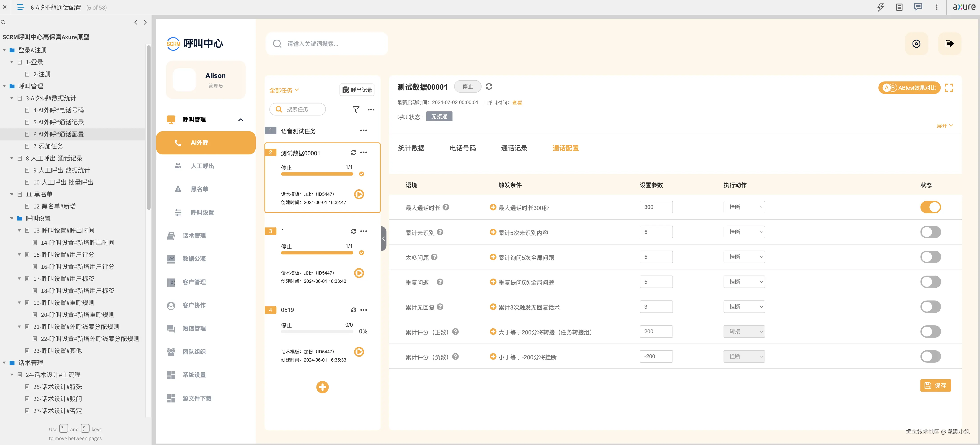Click the filter funnel icon in task list
The width and height of the screenshot is (980, 445).
tap(356, 109)
